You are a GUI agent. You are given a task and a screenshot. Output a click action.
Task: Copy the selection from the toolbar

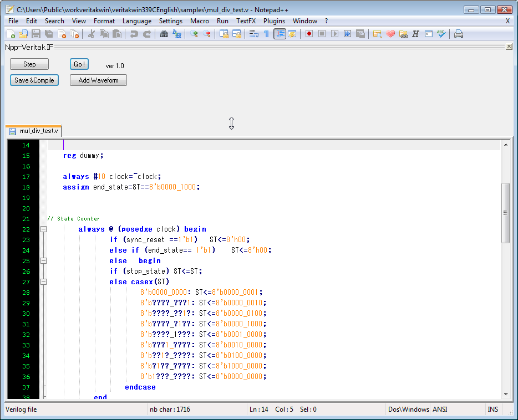pyautogui.click(x=104, y=34)
